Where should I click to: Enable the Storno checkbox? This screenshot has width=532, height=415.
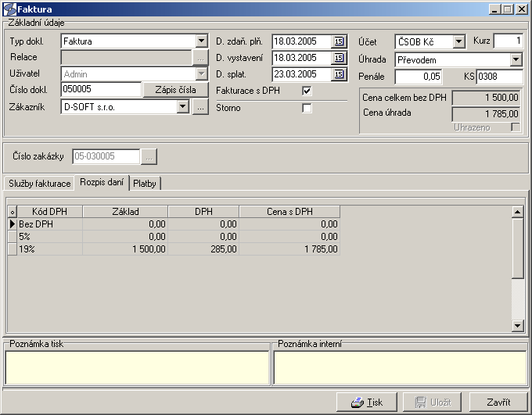(307, 109)
